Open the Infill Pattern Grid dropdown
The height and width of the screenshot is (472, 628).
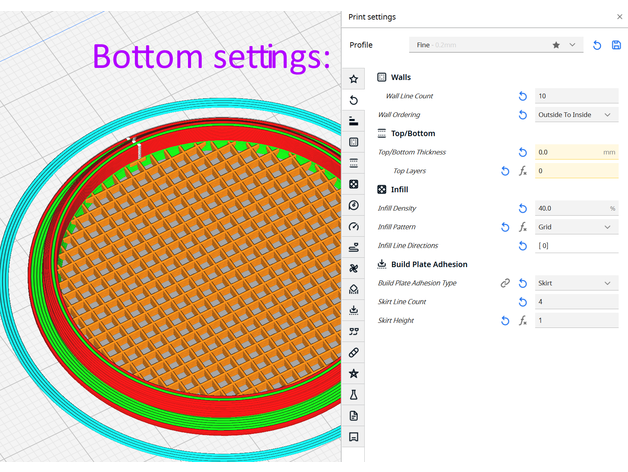tap(576, 227)
